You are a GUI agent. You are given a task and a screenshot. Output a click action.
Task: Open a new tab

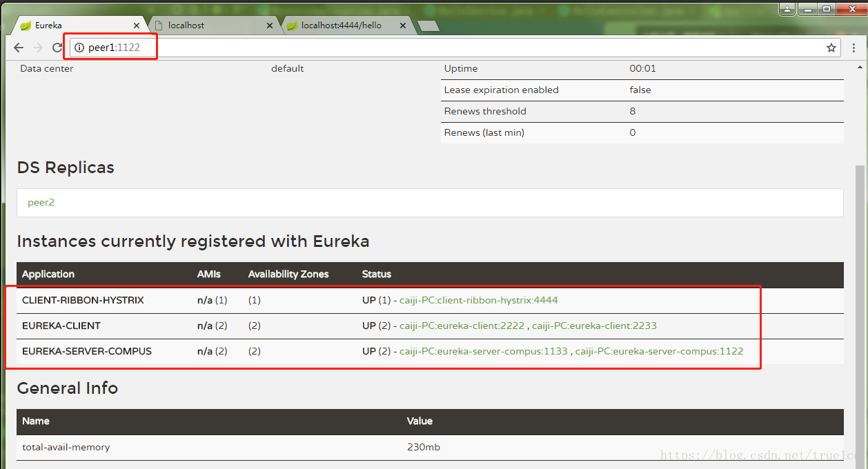428,26
